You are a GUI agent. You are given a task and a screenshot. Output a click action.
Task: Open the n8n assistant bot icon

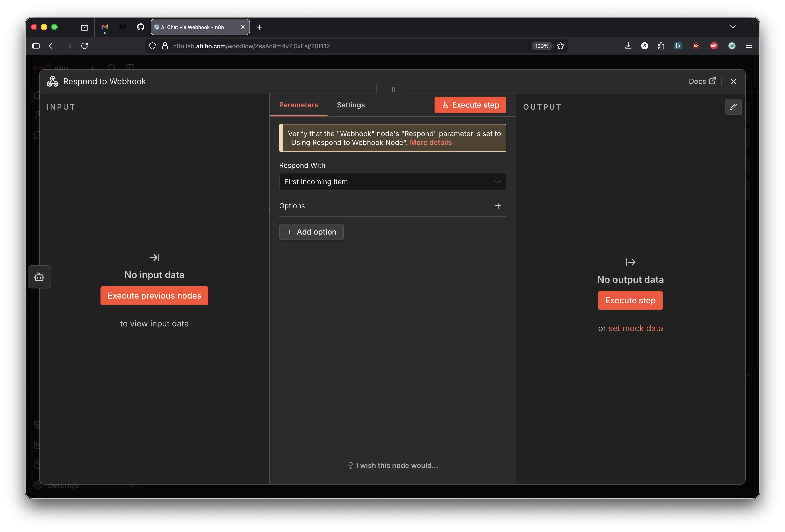(39, 277)
